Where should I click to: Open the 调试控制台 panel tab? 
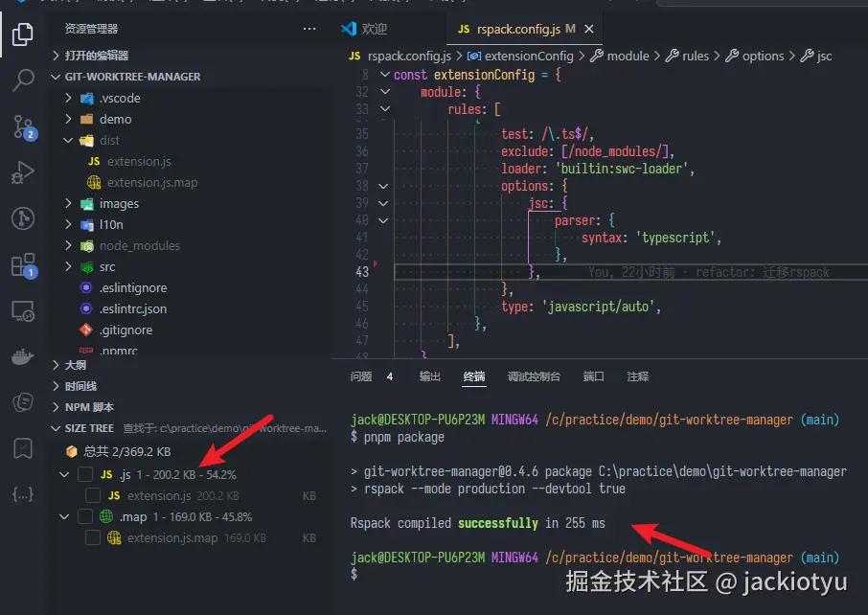point(534,376)
